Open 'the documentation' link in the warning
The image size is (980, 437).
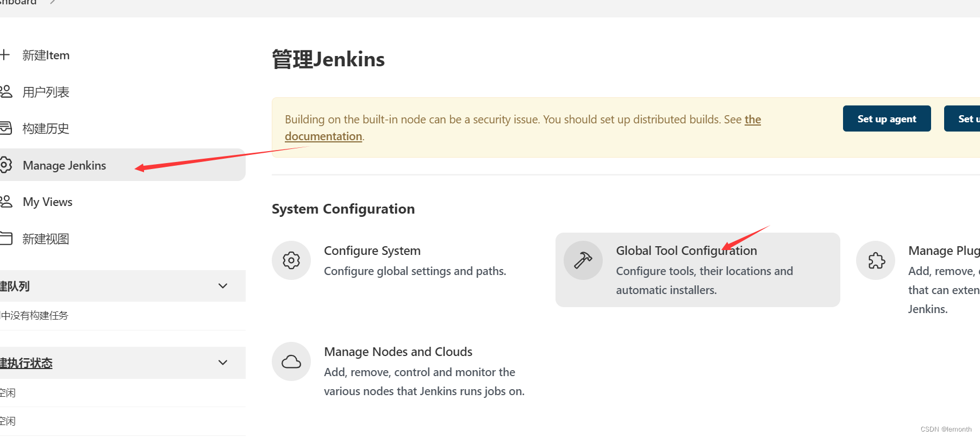(523, 128)
